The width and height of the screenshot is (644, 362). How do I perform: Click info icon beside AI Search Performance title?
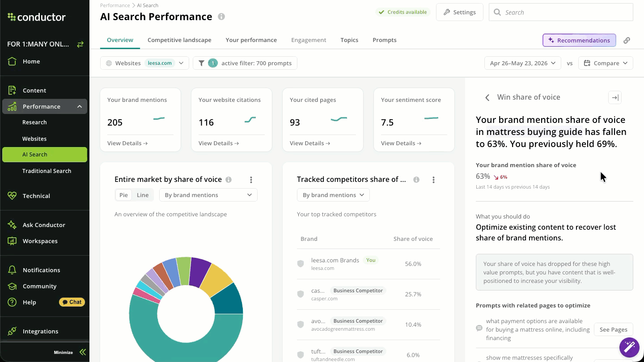tap(221, 17)
